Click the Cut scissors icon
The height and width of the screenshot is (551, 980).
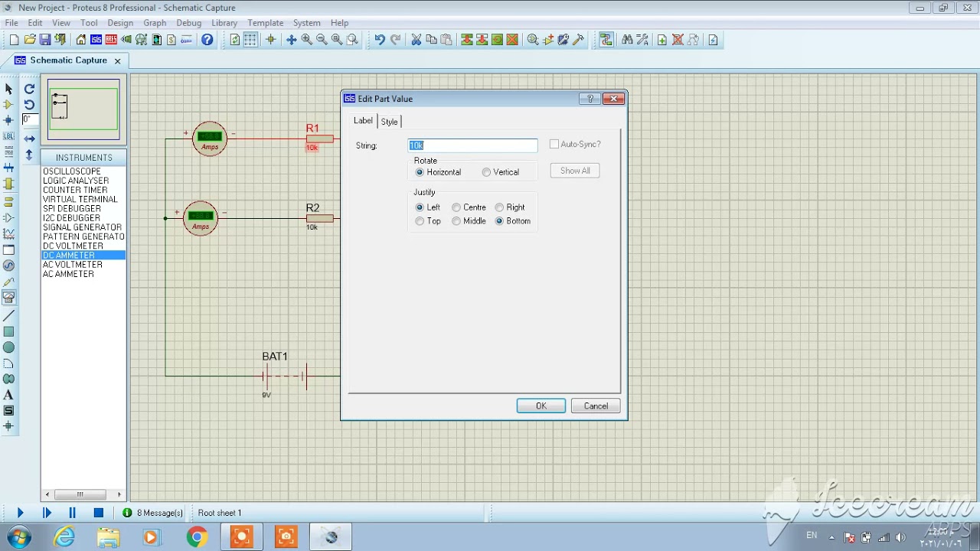416,40
